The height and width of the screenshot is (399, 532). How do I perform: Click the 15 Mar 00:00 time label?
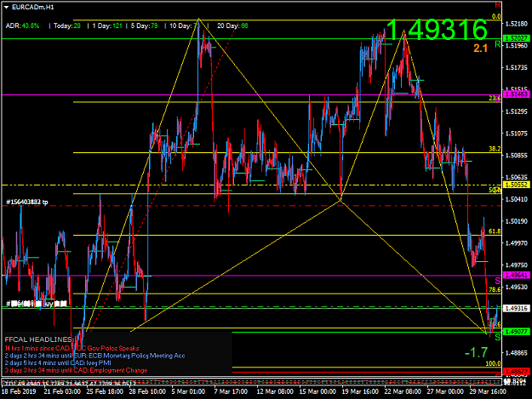click(x=317, y=391)
